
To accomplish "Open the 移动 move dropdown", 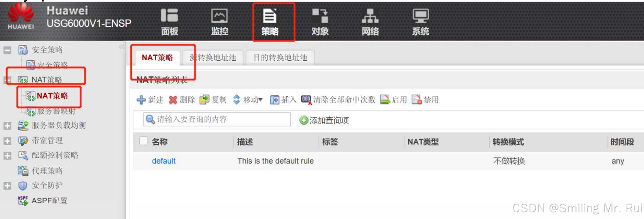I will [x=248, y=100].
